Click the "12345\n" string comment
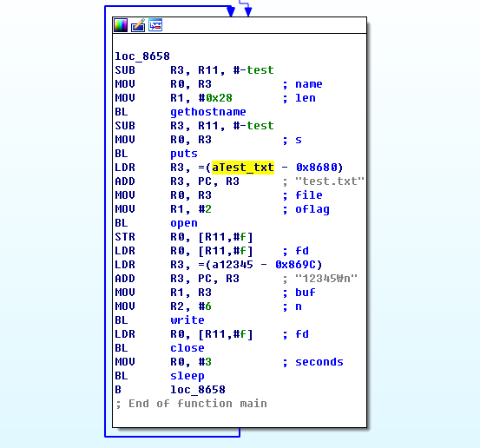This screenshot has width=480, height=448. (x=326, y=279)
